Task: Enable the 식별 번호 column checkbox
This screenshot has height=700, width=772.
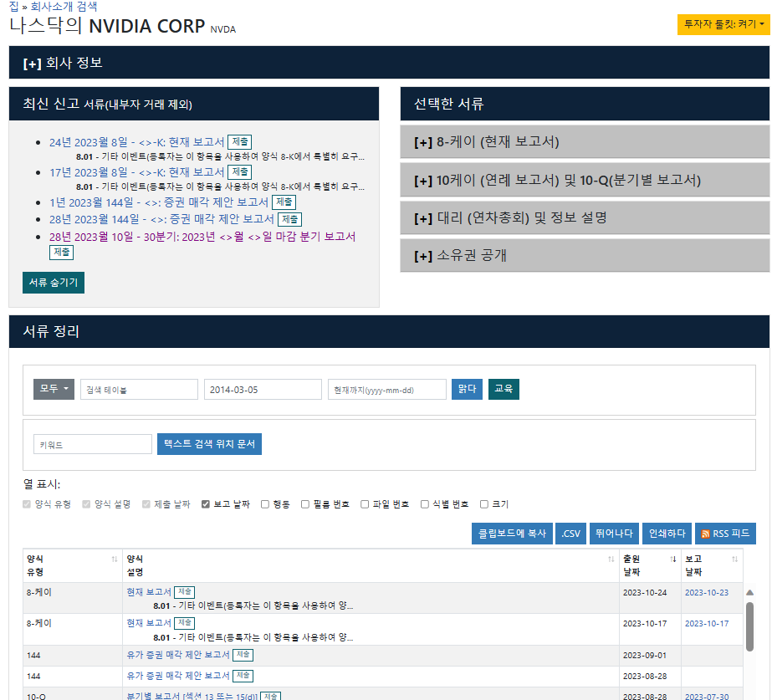Action: (x=425, y=504)
